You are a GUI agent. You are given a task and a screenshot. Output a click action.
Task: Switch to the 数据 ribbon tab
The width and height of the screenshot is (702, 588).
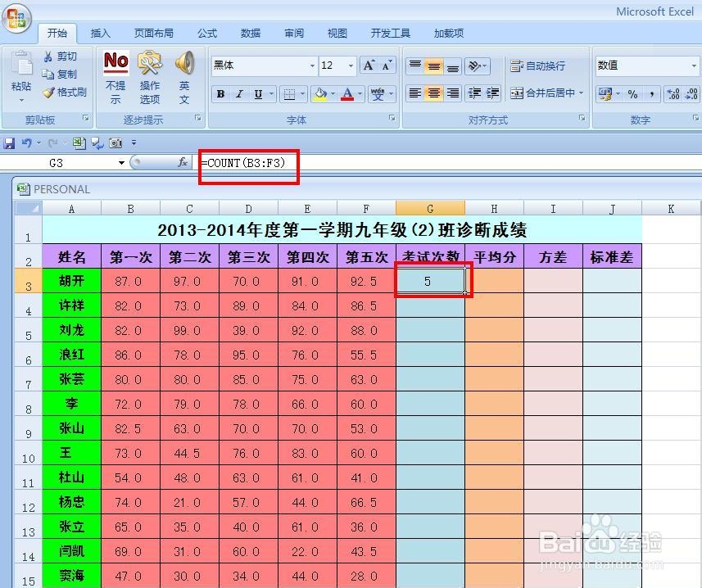[x=250, y=34]
